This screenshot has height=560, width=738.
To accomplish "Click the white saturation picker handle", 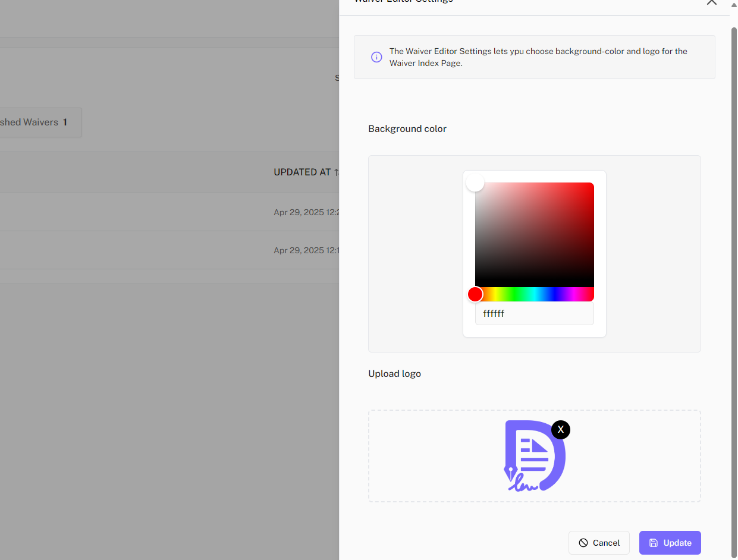I will (x=475, y=183).
